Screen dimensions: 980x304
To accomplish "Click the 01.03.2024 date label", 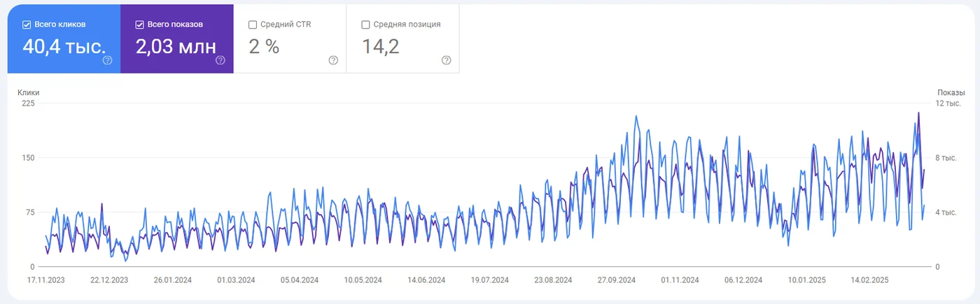I will (236, 280).
